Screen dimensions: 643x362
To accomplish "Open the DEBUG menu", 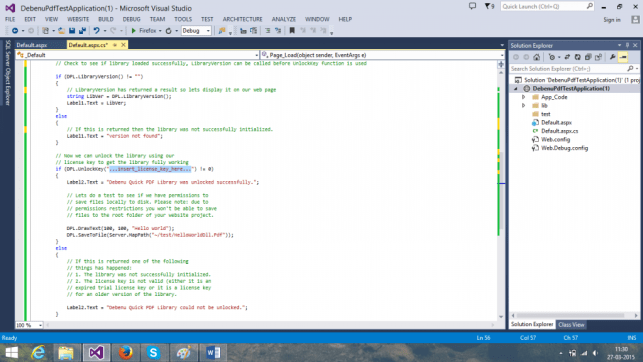I will 131,19.
